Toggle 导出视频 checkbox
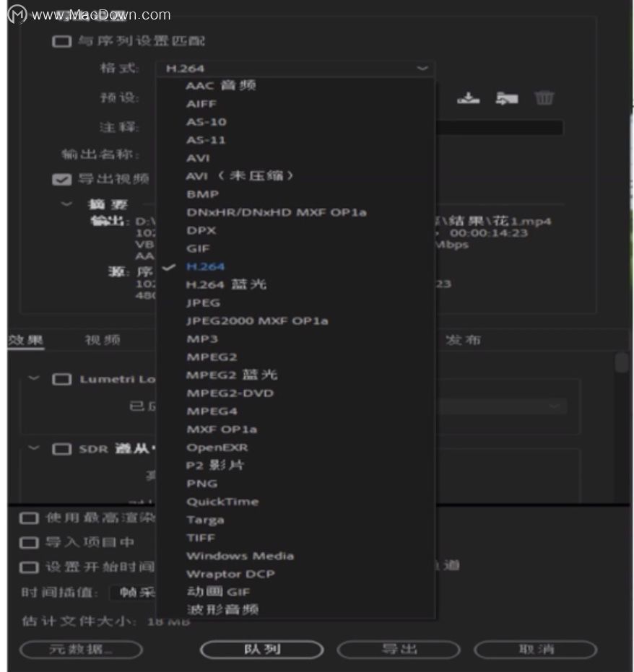 coord(61,180)
